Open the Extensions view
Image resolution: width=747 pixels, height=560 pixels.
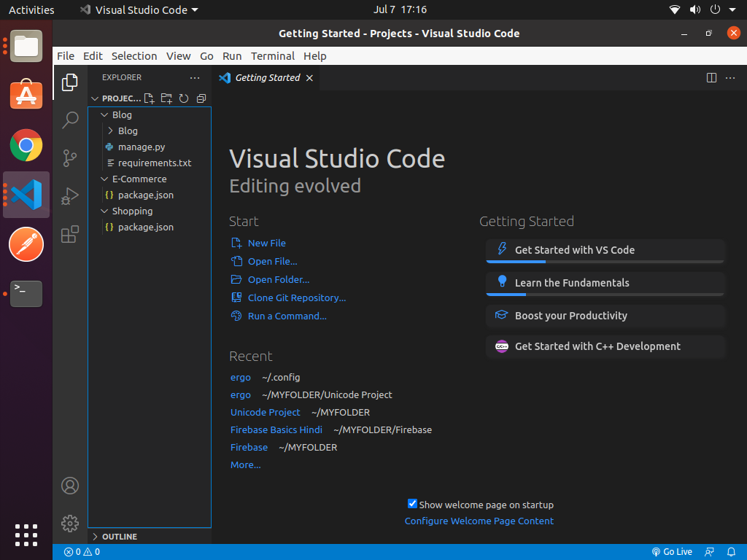tap(70, 234)
